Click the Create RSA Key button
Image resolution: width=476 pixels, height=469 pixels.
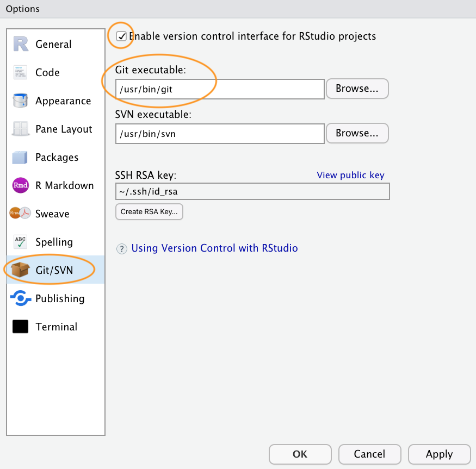tap(149, 211)
